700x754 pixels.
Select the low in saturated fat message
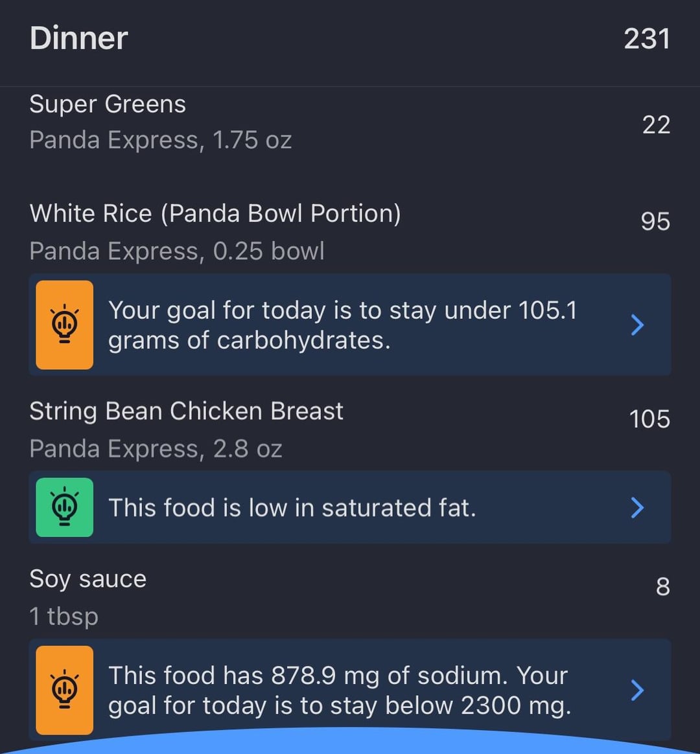(292, 508)
